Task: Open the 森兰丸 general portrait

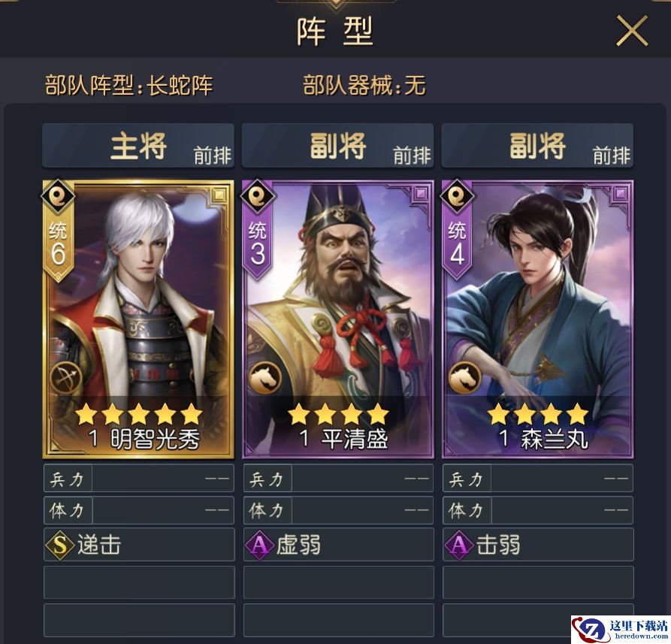Action: (537, 319)
